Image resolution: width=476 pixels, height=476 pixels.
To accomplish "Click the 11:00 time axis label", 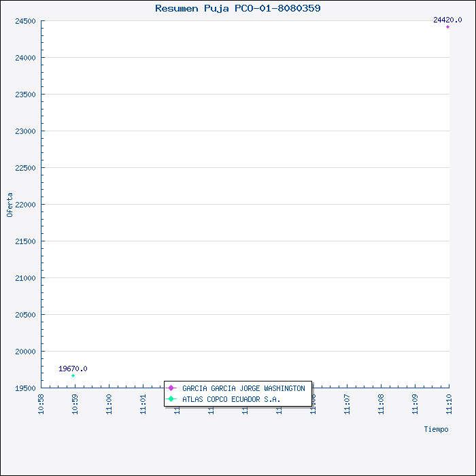I will [x=109, y=403].
